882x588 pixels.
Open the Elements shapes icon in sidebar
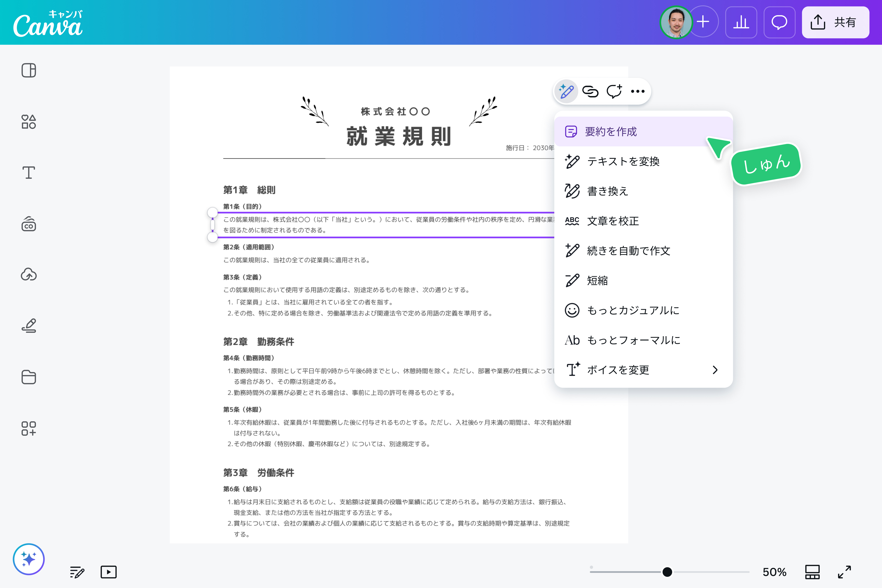click(x=29, y=122)
